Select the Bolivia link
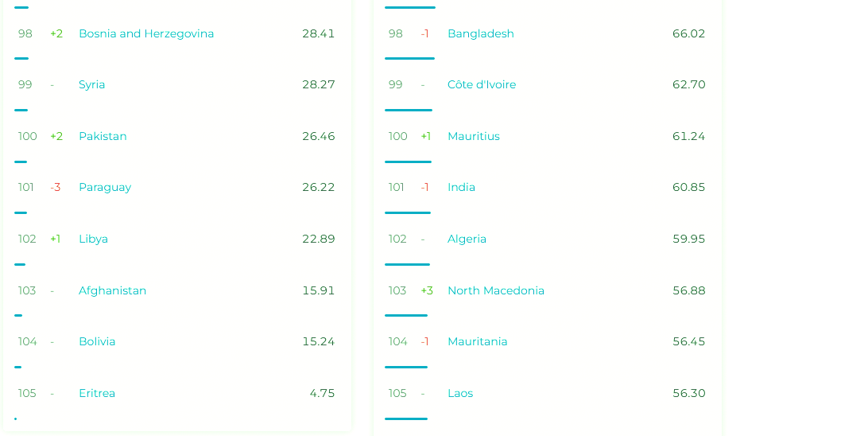Screen dimensions: 868x436 97,341
